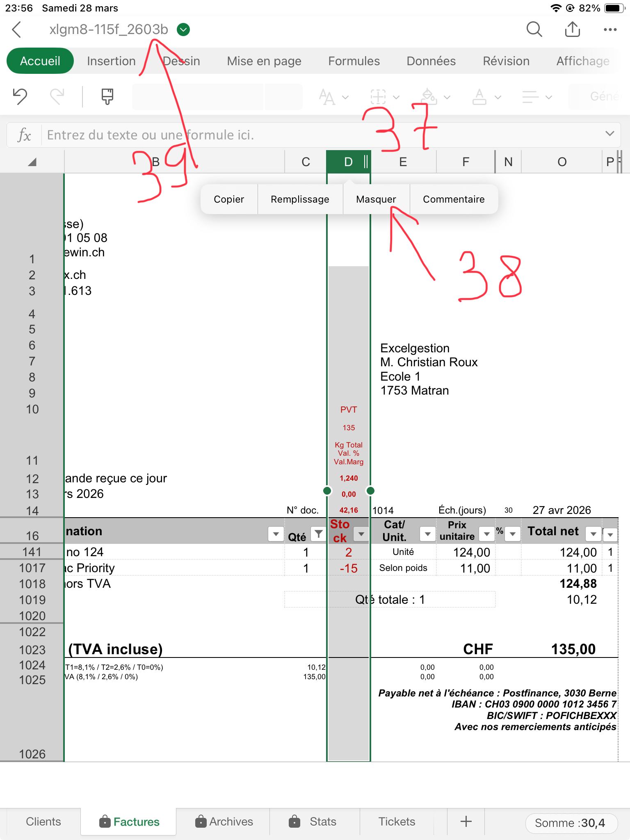Choose Masquer in the context menu
This screenshot has height=840, width=630.
pyautogui.click(x=376, y=199)
